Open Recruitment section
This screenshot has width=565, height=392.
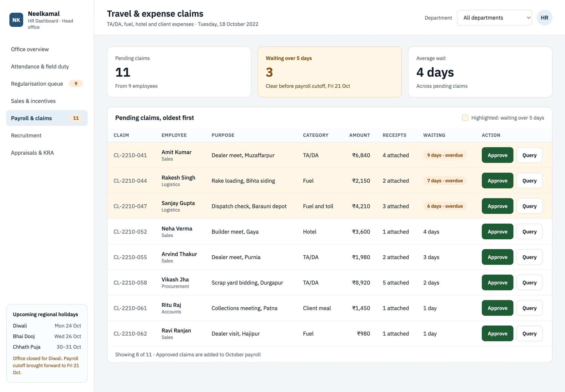coord(47,135)
